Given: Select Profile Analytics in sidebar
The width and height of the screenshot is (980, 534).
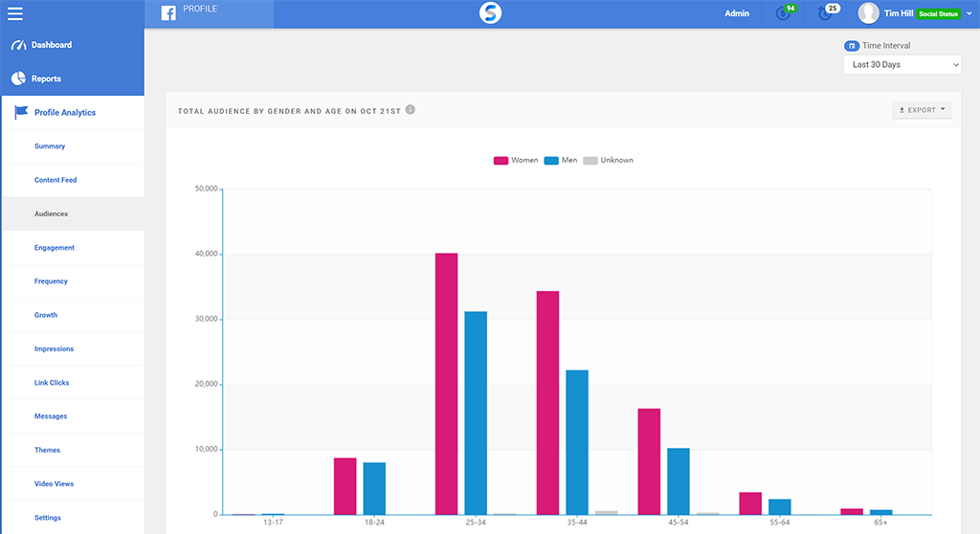Looking at the screenshot, I should tap(73, 113).
